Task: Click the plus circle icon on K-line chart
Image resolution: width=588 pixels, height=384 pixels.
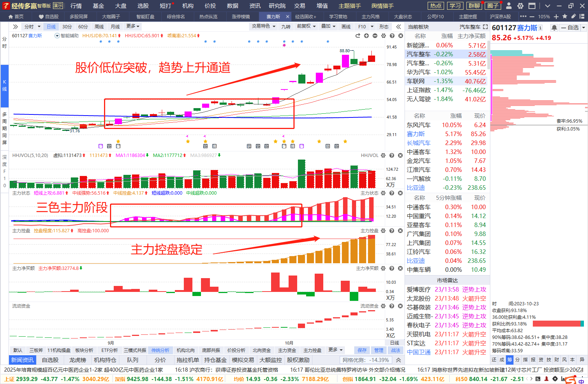Action: pos(367,36)
